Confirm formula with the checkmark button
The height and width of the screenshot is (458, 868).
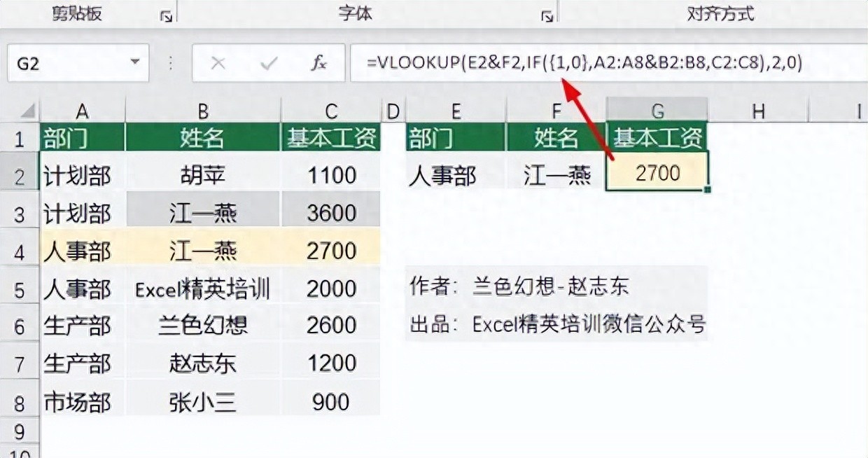pos(268,64)
